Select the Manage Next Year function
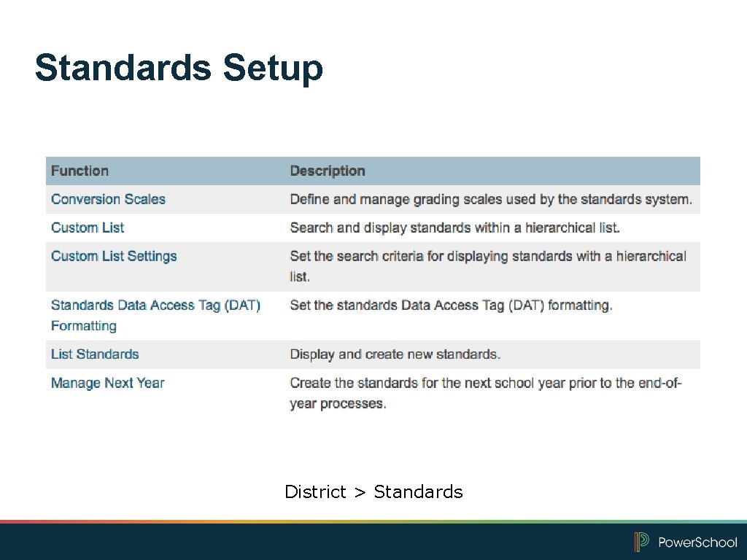This screenshot has height=560, width=747. pyautogui.click(x=107, y=383)
